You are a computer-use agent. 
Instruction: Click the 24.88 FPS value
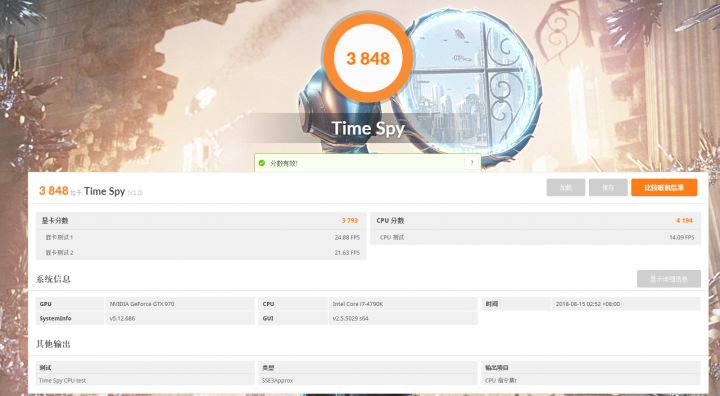pos(347,238)
